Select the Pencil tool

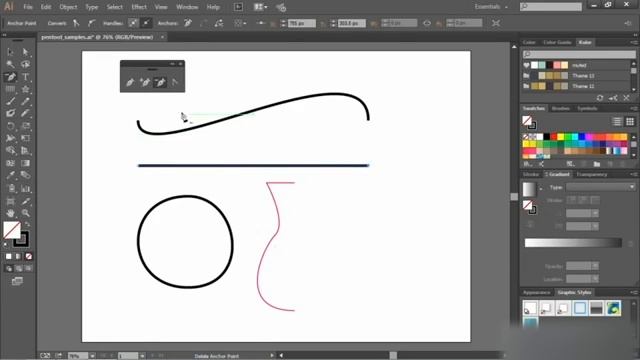point(25,101)
